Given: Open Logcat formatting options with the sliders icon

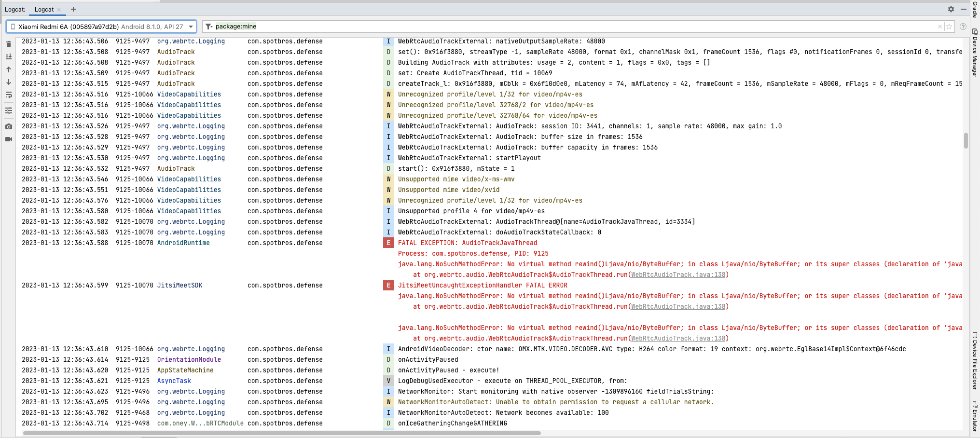Looking at the screenshot, I should coord(9,110).
